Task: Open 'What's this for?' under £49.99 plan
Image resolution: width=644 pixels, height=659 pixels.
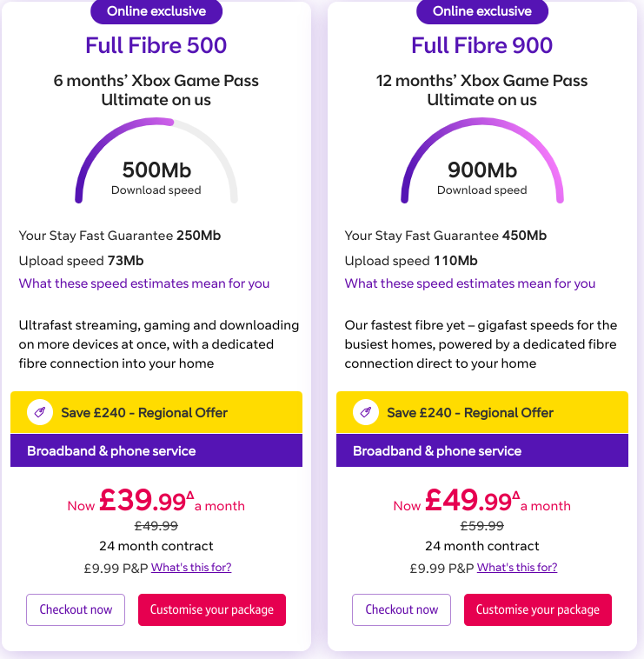Action: (517, 568)
